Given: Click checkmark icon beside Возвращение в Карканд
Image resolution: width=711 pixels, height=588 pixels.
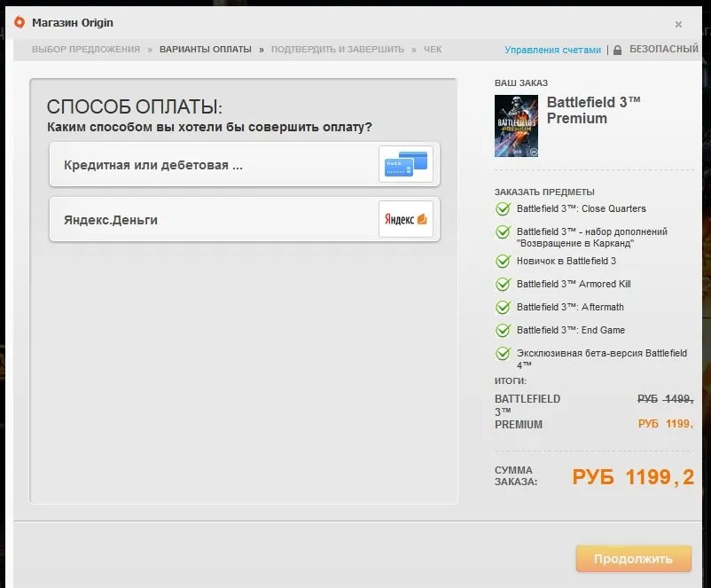Looking at the screenshot, I should tap(503, 231).
